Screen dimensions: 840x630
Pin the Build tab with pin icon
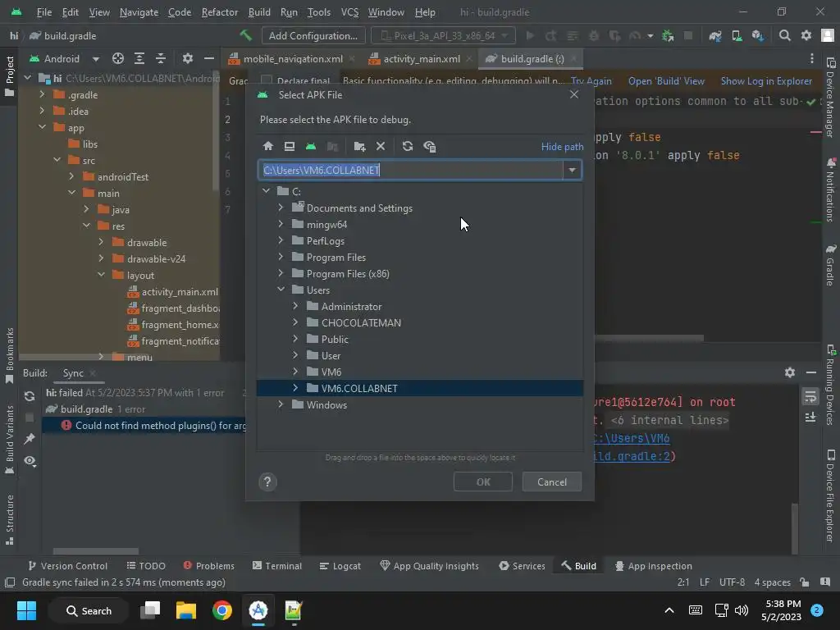pyautogui.click(x=30, y=439)
